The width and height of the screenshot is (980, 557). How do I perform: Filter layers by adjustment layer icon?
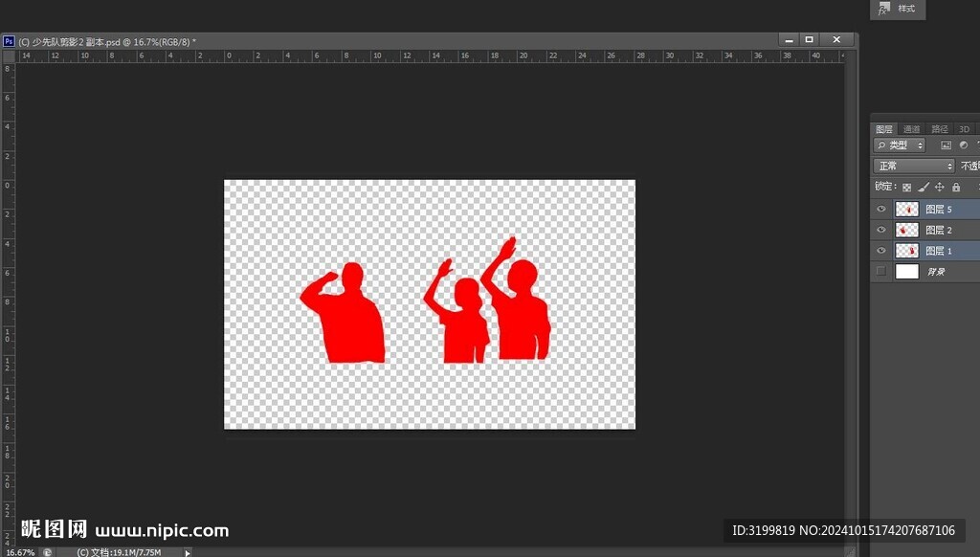pyautogui.click(x=964, y=145)
